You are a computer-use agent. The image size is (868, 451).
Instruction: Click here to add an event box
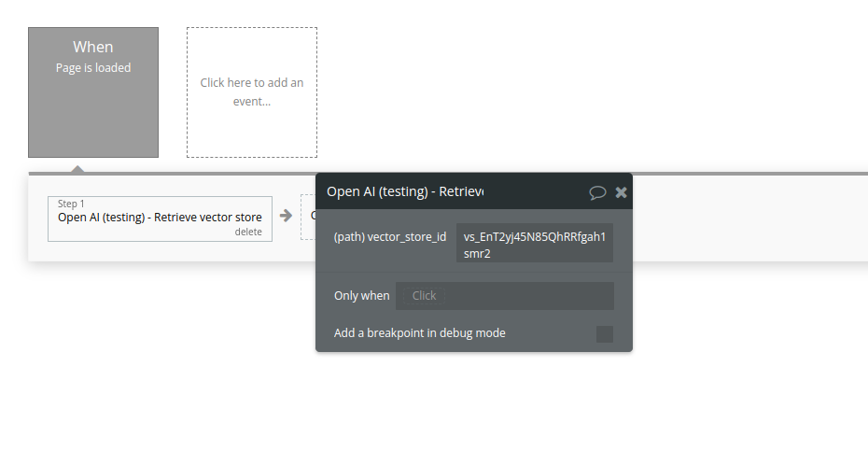[x=252, y=92]
